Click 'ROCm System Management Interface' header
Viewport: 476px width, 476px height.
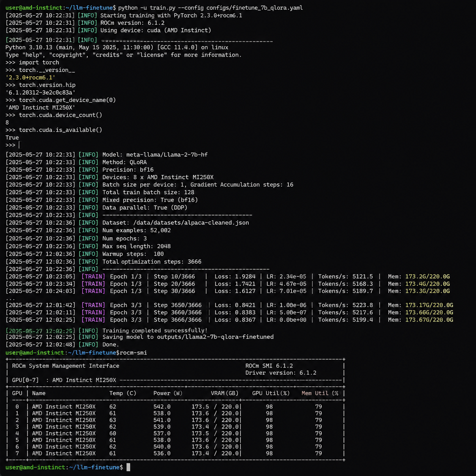tap(66, 366)
